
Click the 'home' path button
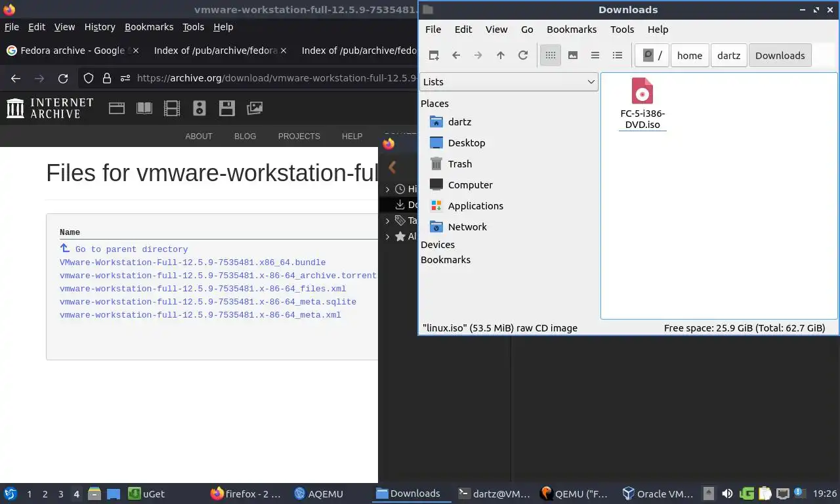click(690, 56)
